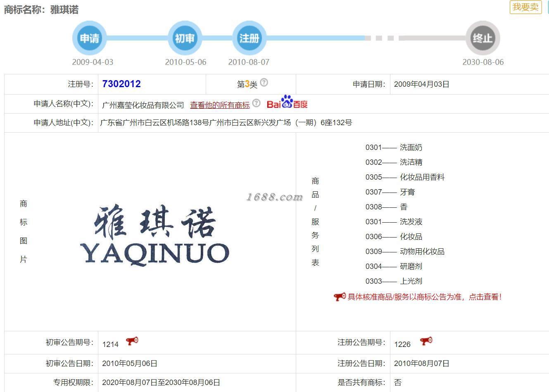549x392 pixels.
Task: Click the 0309 动物用化妆品 item
Action: tap(405, 252)
